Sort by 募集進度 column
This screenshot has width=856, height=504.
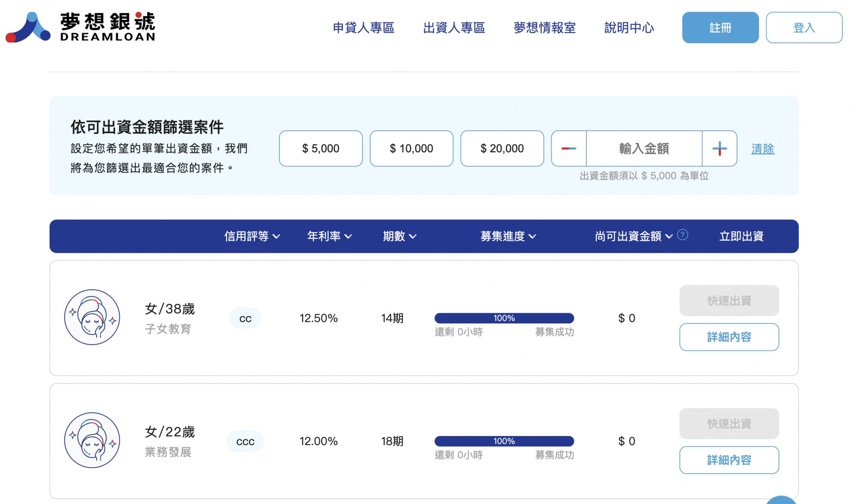coord(508,236)
